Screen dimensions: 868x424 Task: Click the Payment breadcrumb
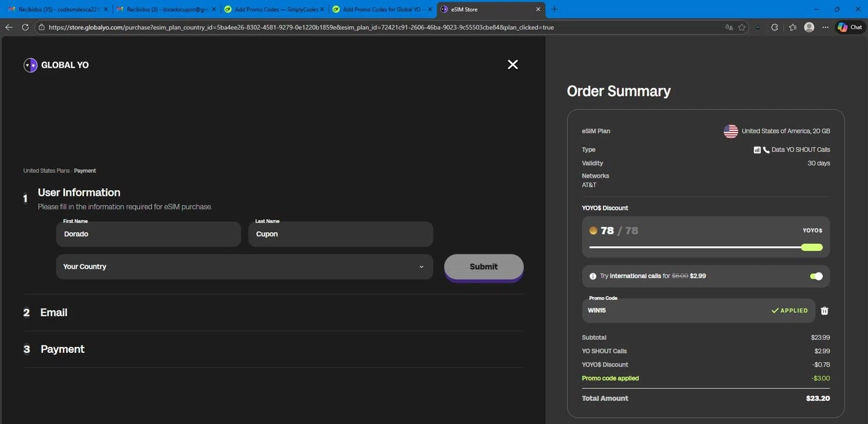(x=85, y=171)
